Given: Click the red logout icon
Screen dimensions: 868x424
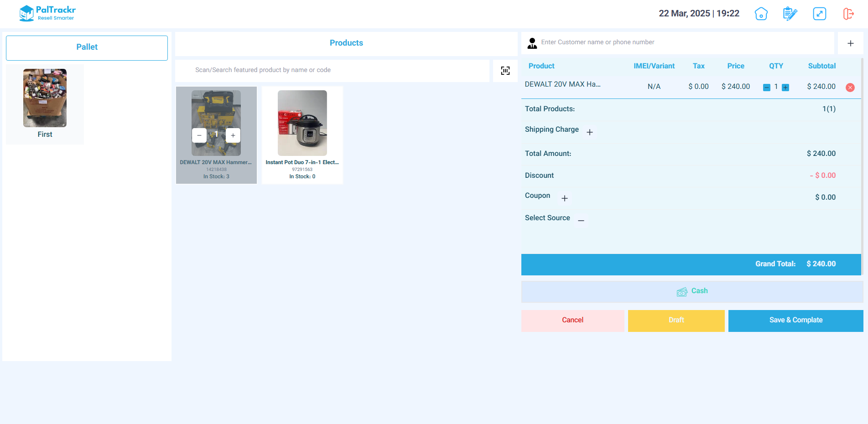Looking at the screenshot, I should [x=848, y=14].
